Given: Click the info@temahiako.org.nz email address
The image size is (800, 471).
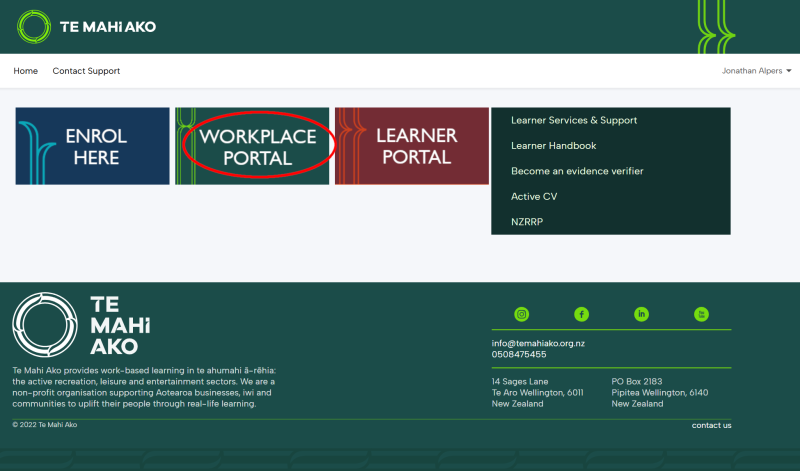Looking at the screenshot, I should coord(538,343).
